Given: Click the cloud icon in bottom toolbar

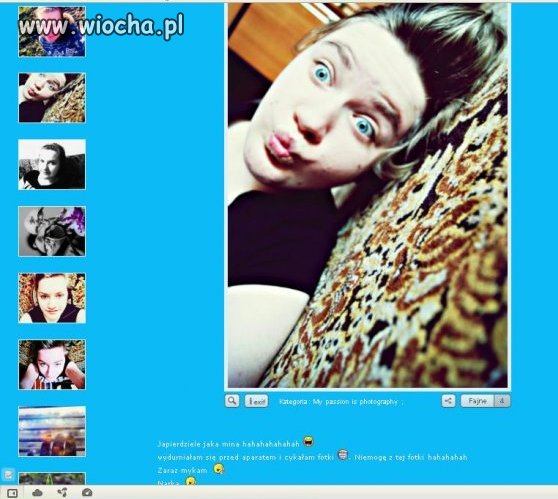Looking at the screenshot, I should [37, 493].
